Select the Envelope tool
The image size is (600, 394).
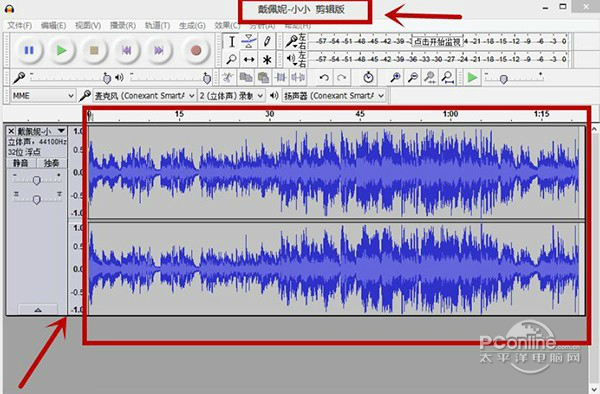(249, 41)
